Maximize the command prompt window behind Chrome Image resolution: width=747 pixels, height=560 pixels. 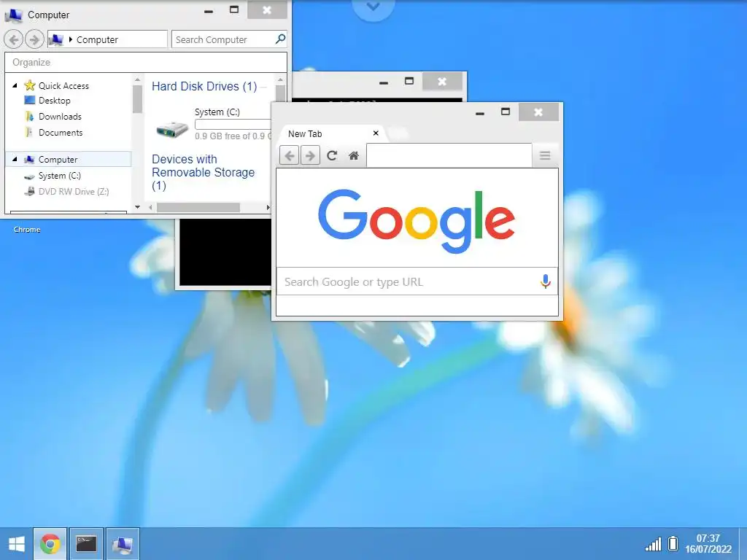(x=409, y=81)
